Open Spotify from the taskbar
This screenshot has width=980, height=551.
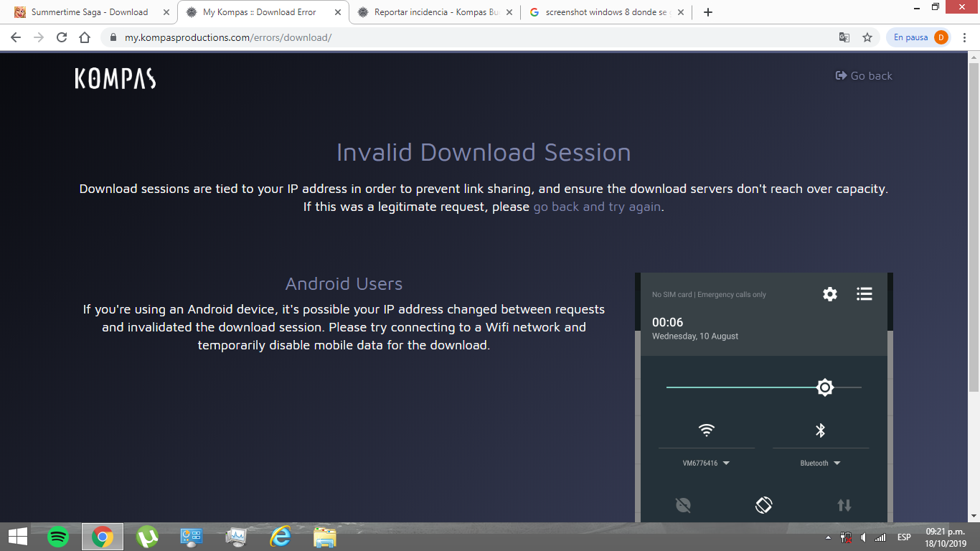(58, 537)
